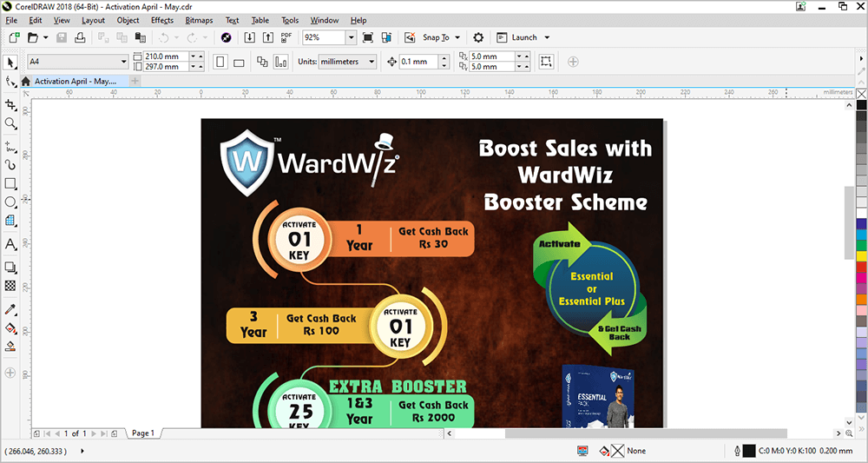Add a new document tab
This screenshot has width=868, height=463.
click(x=135, y=82)
